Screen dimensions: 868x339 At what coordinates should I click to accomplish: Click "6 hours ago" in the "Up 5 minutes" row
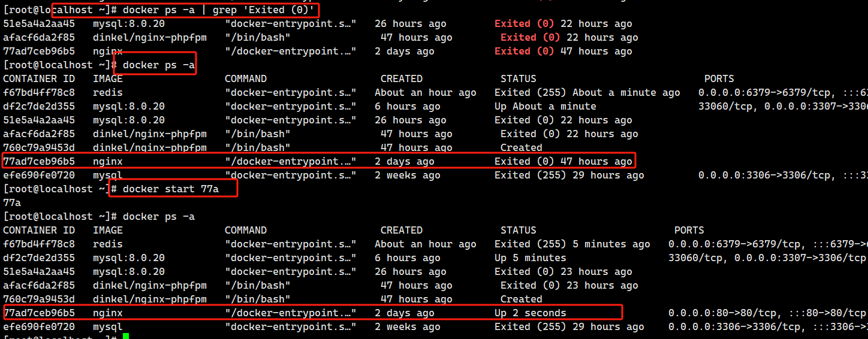coord(408,258)
